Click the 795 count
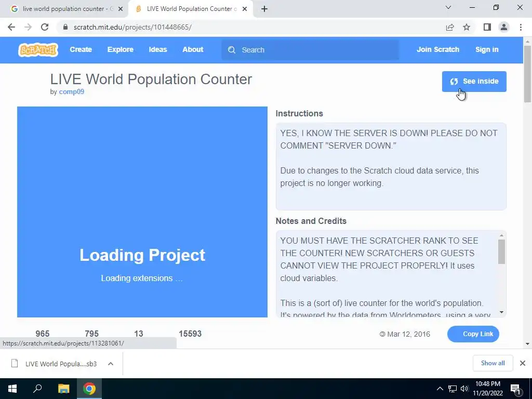Image resolution: width=532 pixels, height=399 pixels. pos(91,334)
